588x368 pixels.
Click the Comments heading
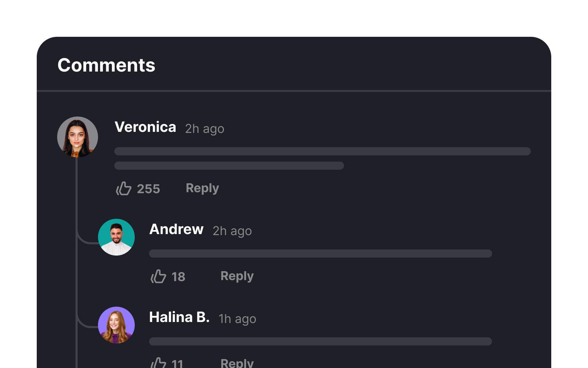click(x=107, y=65)
